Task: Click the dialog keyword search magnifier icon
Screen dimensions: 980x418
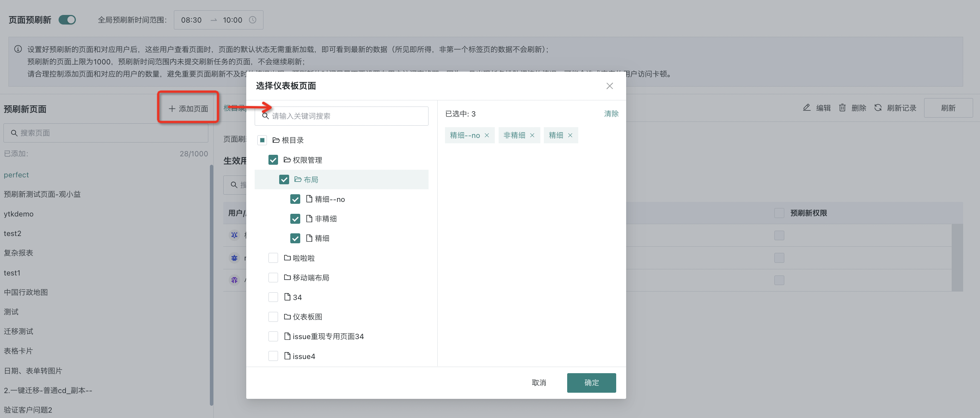Action: (265, 116)
